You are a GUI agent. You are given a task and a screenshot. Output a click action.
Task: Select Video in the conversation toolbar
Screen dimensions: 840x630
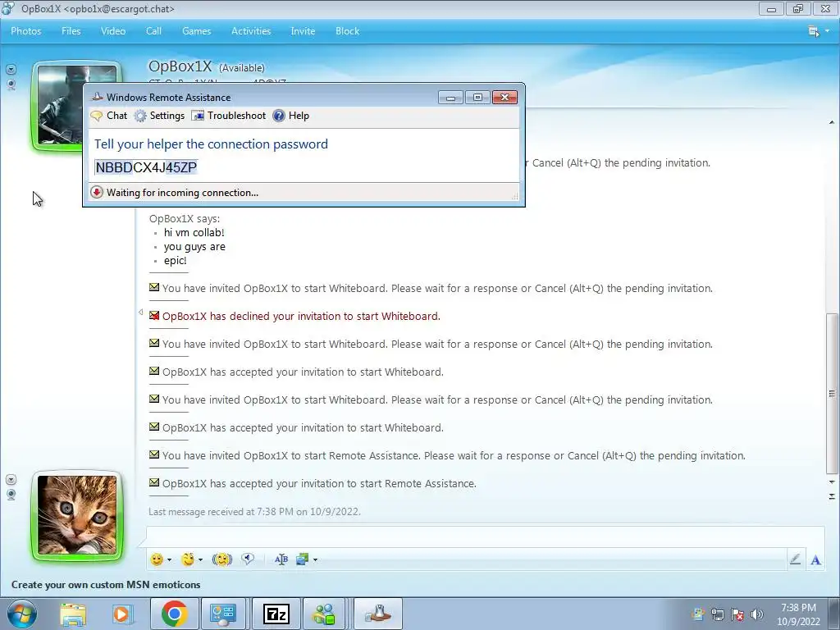click(113, 31)
